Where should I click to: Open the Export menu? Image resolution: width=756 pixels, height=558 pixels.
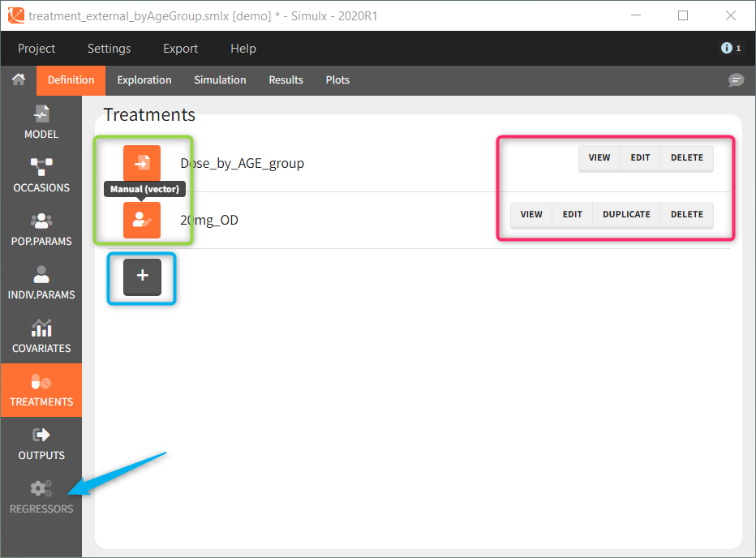tap(180, 49)
